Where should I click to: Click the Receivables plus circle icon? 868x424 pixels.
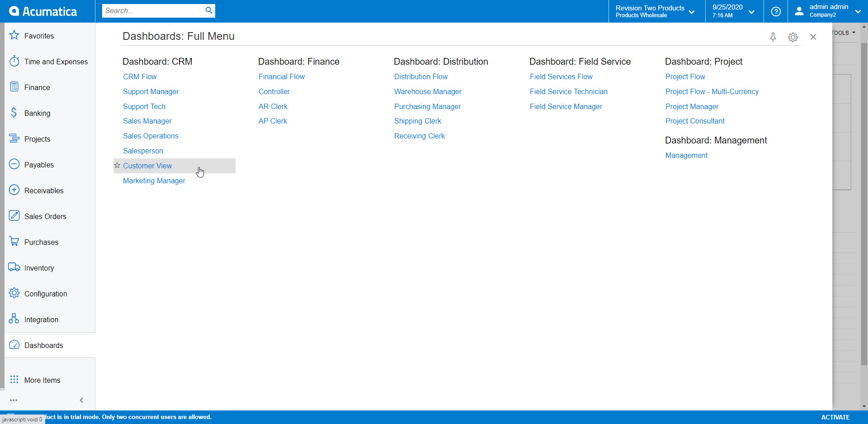click(x=14, y=190)
